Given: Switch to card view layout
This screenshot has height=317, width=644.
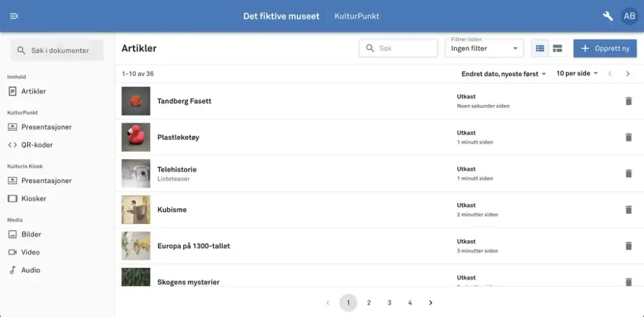Looking at the screenshot, I should pos(557,48).
